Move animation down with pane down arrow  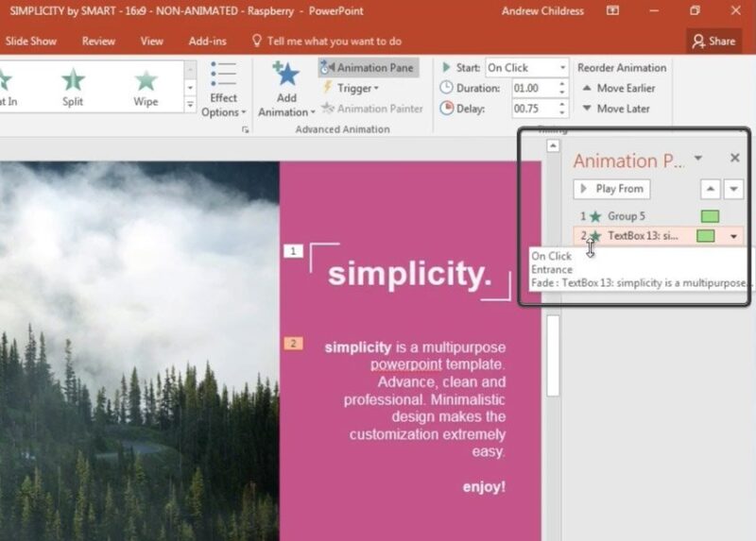[733, 189]
